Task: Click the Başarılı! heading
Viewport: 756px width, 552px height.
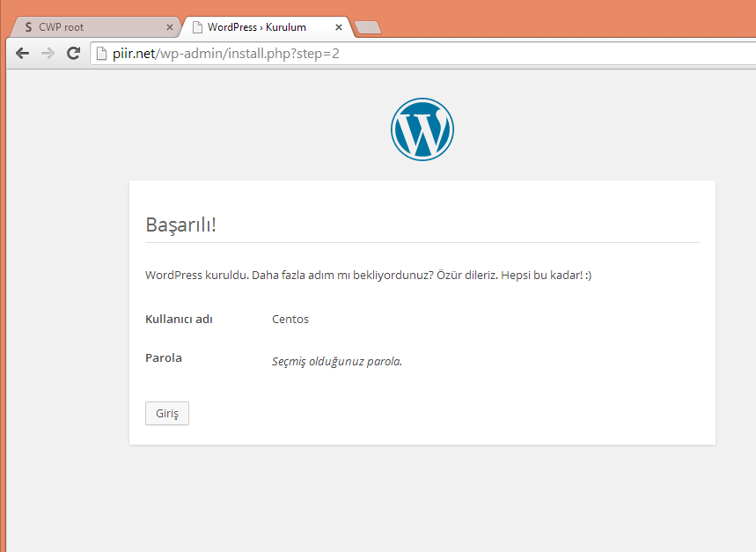Action: click(180, 224)
